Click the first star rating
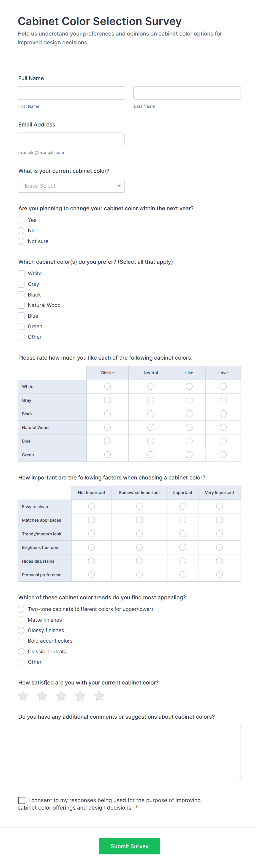256x868 pixels. (23, 696)
